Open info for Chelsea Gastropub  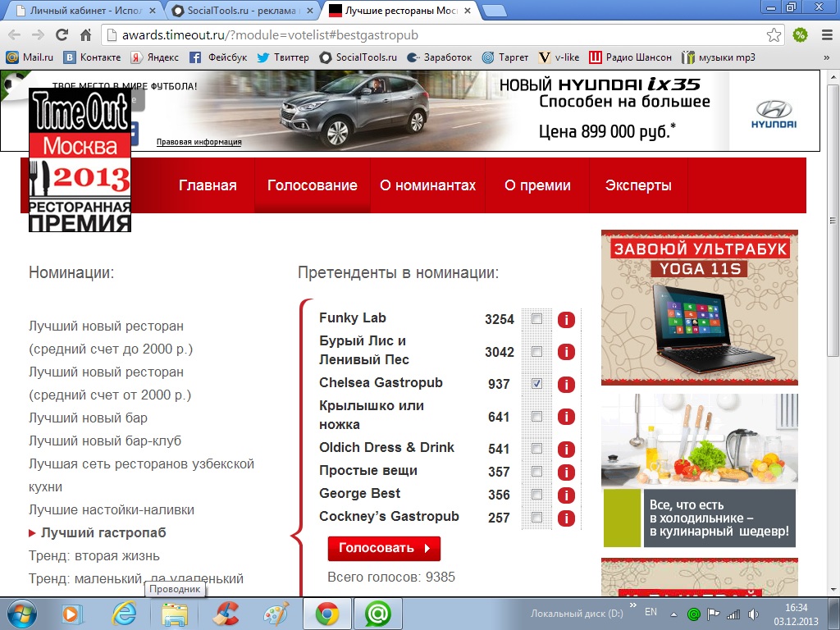pyautogui.click(x=566, y=384)
